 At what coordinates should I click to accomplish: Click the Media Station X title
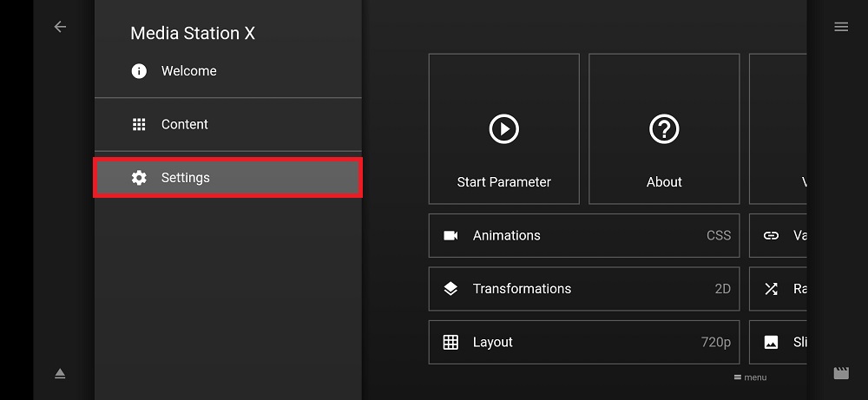point(193,33)
